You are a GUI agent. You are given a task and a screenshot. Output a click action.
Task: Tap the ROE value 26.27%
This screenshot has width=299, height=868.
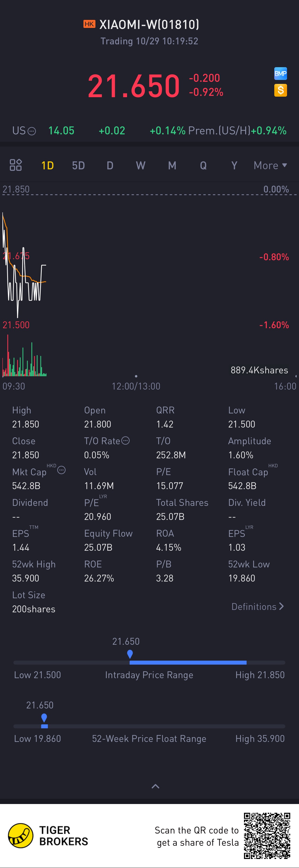click(x=99, y=578)
